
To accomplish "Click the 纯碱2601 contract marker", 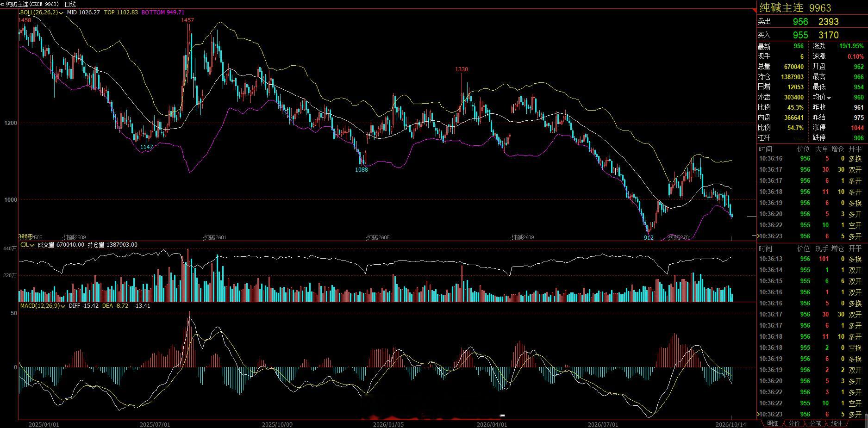I will point(215,237).
